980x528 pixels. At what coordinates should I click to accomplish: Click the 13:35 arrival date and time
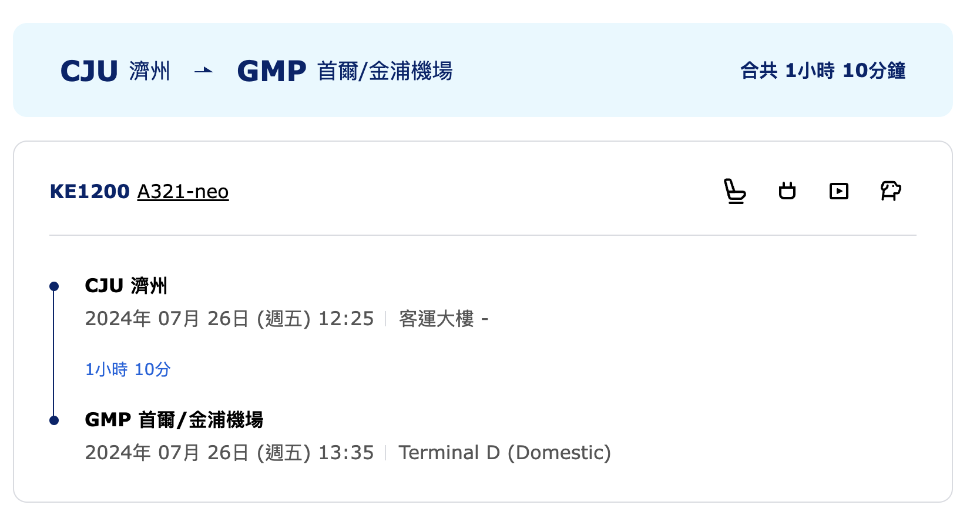coord(230,453)
